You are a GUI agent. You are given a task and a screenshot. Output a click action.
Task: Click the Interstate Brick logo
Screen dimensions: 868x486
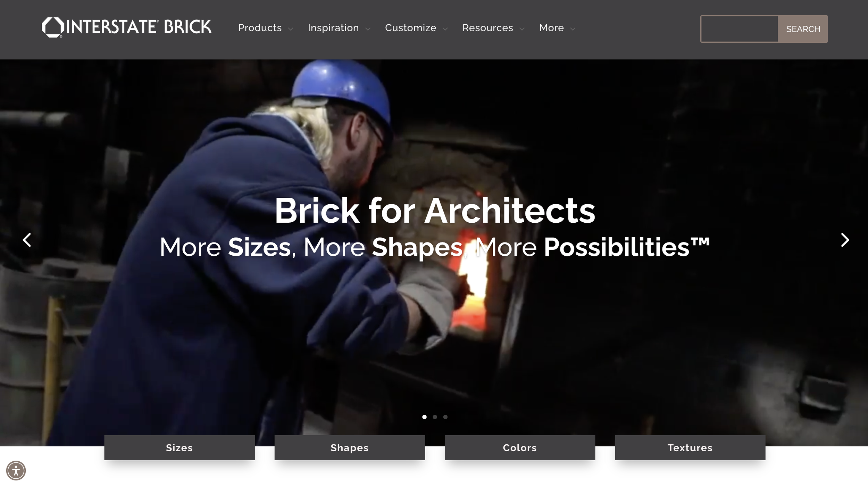click(x=127, y=27)
